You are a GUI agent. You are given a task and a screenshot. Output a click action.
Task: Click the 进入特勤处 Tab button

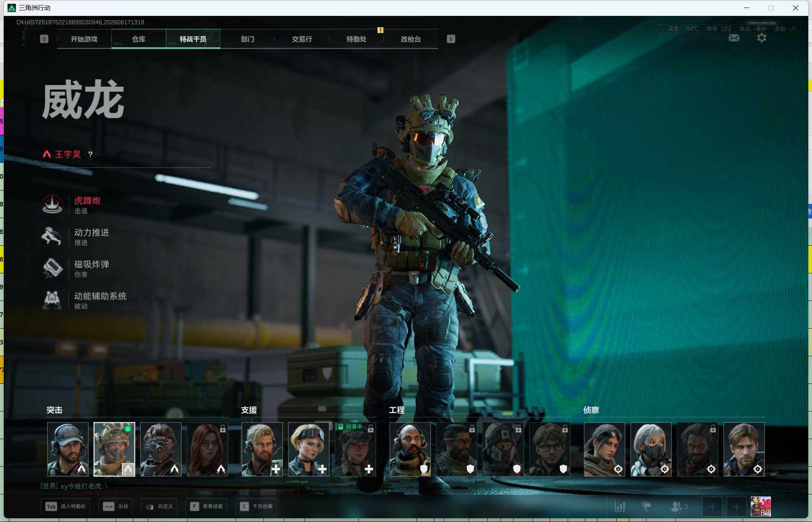(x=66, y=507)
